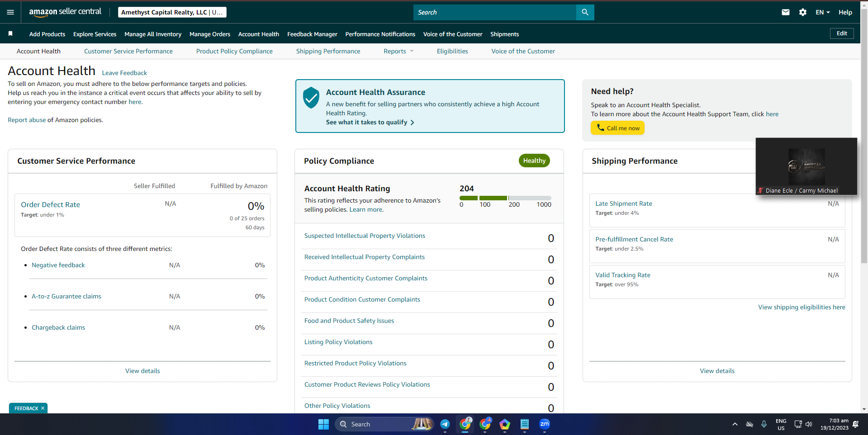Open the Help link in the header
868x435 pixels.
[845, 12]
